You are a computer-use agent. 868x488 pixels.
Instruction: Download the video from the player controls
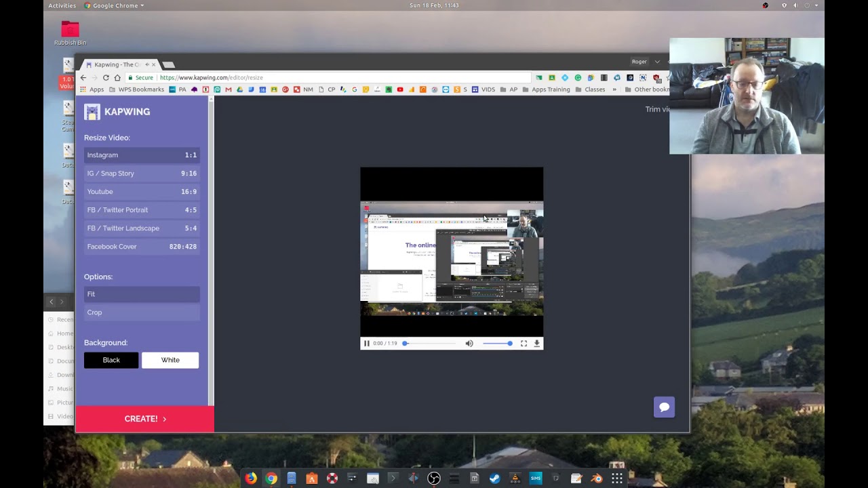coord(537,344)
